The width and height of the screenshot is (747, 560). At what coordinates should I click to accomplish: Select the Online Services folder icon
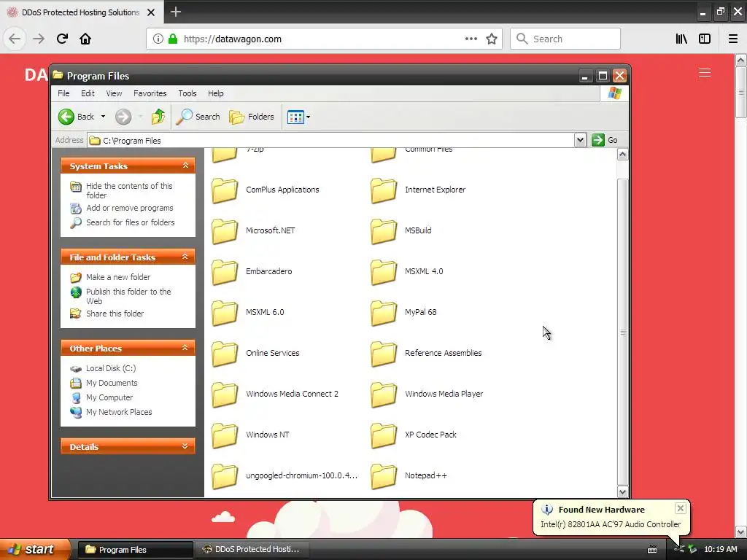(x=225, y=354)
